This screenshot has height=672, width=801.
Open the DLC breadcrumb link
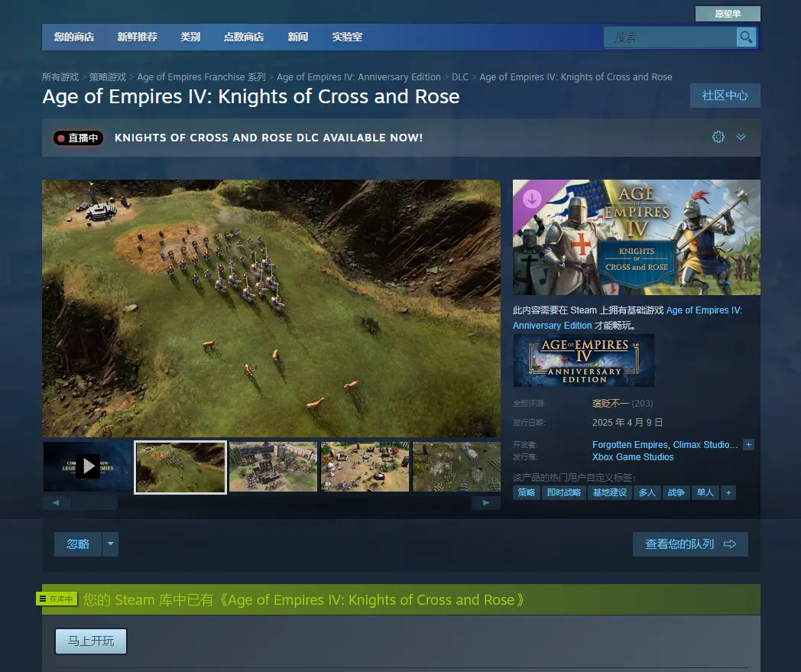point(460,77)
